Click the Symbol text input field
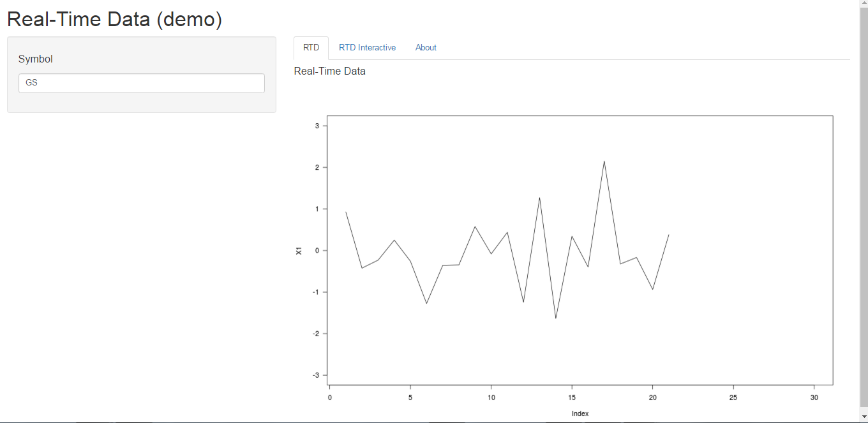868x423 pixels. pyautogui.click(x=141, y=83)
